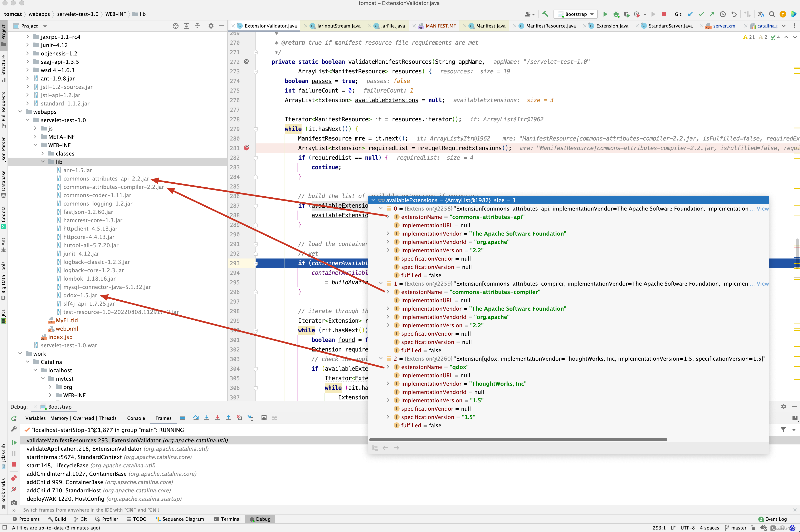Open the Evaluate Expression calculator icon
This screenshot has width=800, height=532.
264,418
